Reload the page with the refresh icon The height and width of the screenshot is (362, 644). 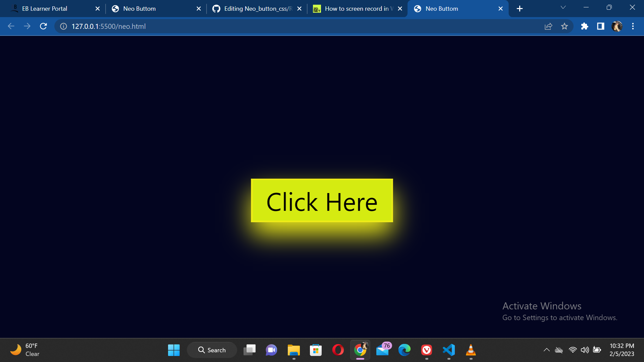click(43, 26)
